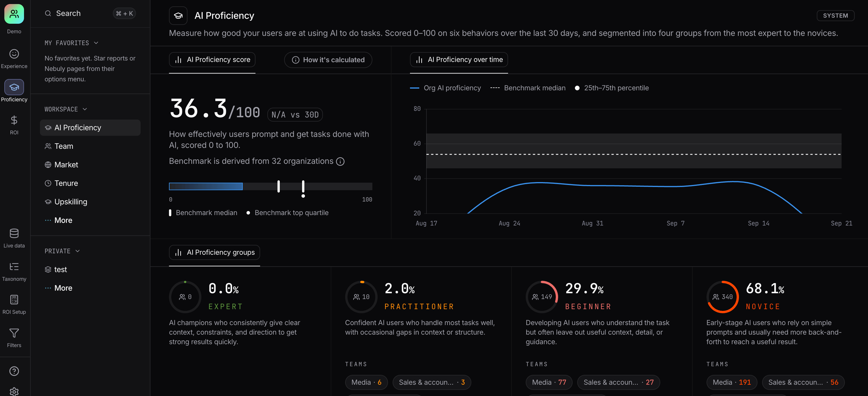
Task: Select the AI Proficiency score tab
Action: (212, 60)
